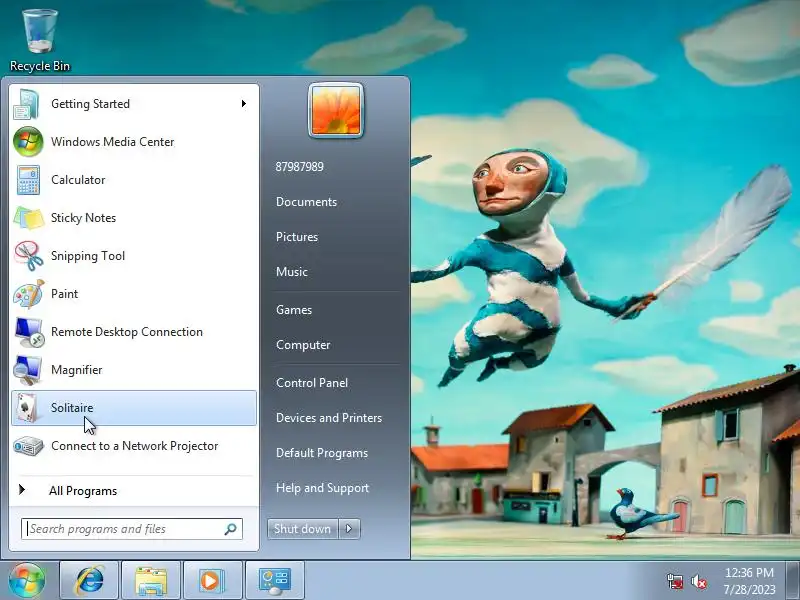Click the Connect to a Network Projector icon
The height and width of the screenshot is (600, 800).
(x=28, y=446)
